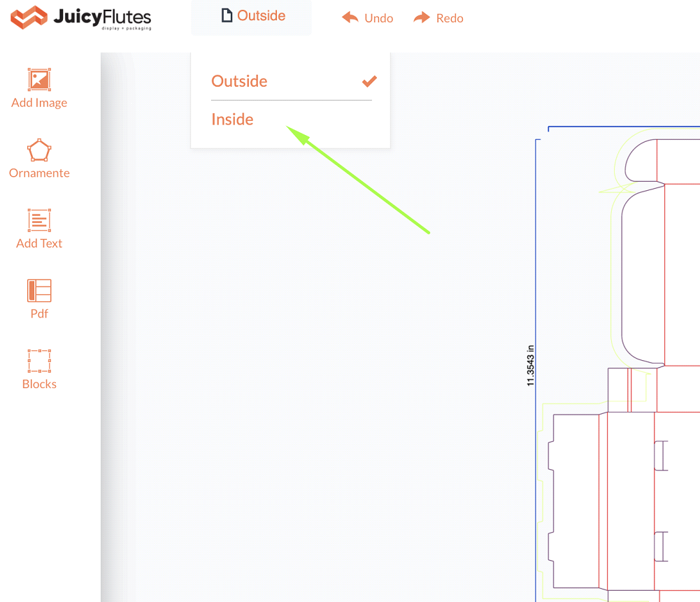Image resolution: width=700 pixels, height=602 pixels.
Task: Click the 11.3543 in dimension label
Action: pyautogui.click(x=530, y=365)
